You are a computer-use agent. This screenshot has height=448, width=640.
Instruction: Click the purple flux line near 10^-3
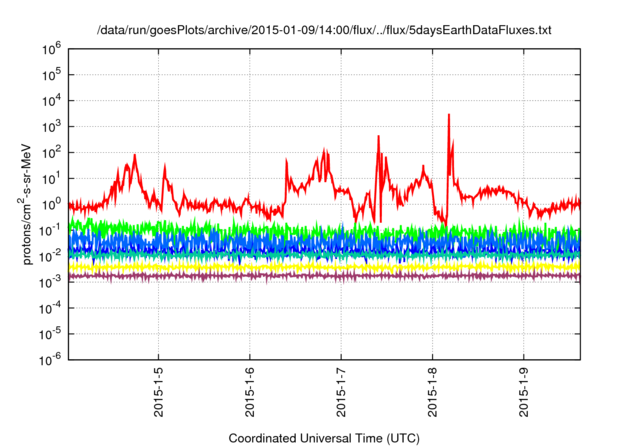[324, 276]
